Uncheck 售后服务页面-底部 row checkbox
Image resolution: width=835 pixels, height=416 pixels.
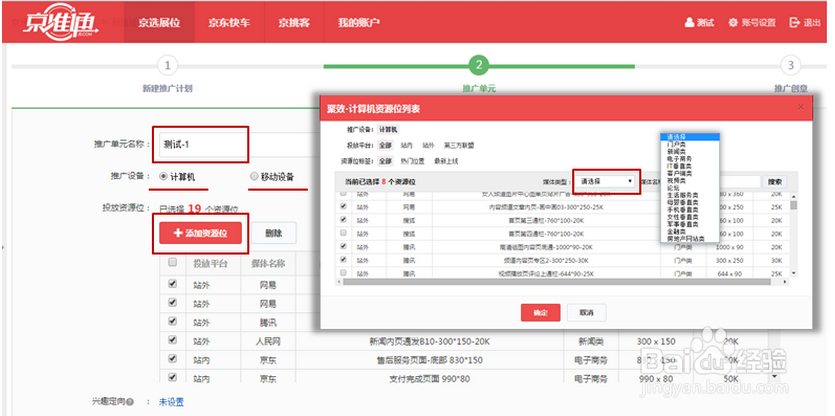[172, 358]
